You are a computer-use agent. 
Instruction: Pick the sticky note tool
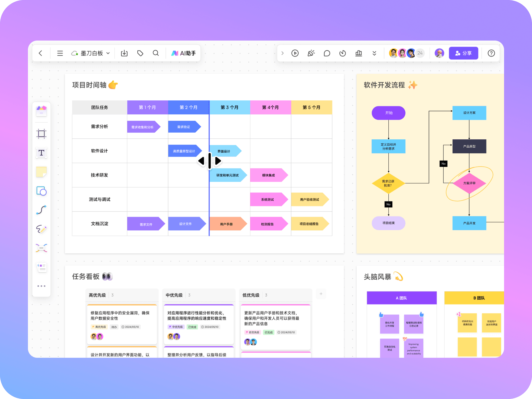[41, 172]
